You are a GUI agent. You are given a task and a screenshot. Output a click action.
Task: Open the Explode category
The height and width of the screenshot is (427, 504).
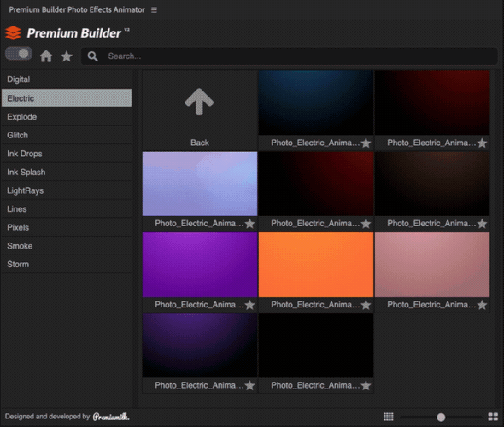(67, 117)
